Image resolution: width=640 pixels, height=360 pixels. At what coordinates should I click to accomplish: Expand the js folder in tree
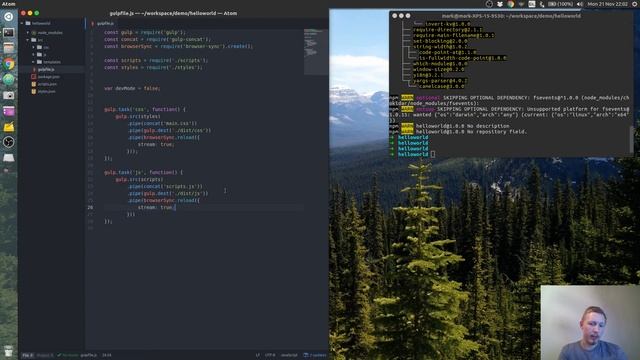coord(34,55)
